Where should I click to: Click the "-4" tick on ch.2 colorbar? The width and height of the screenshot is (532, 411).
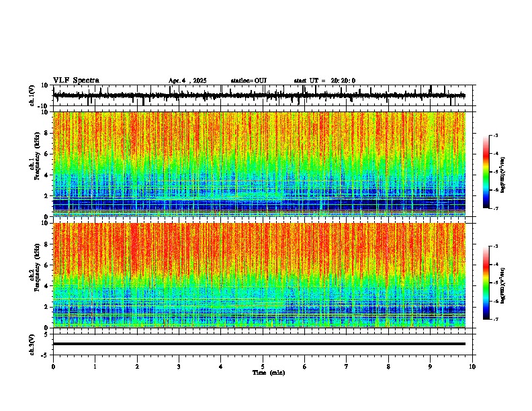[x=496, y=265]
